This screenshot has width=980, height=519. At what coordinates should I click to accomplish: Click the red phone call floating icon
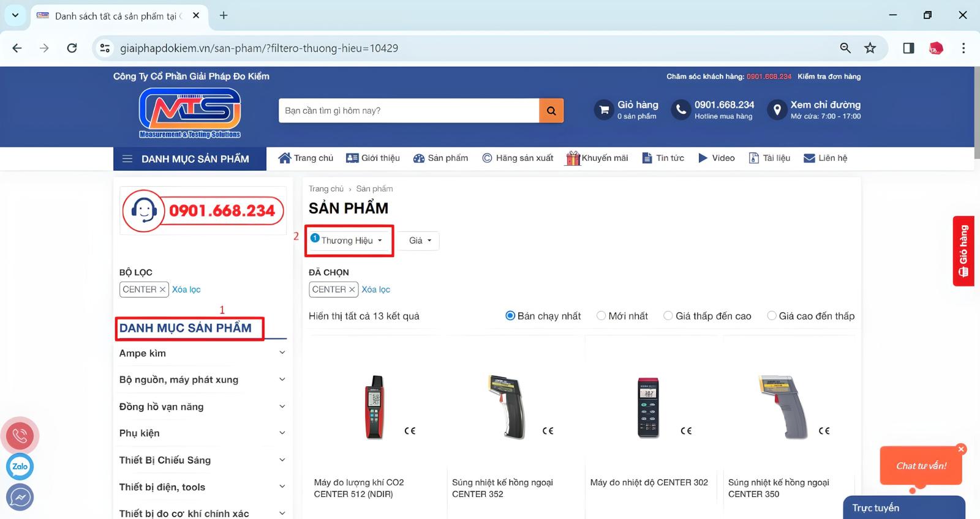click(20, 436)
